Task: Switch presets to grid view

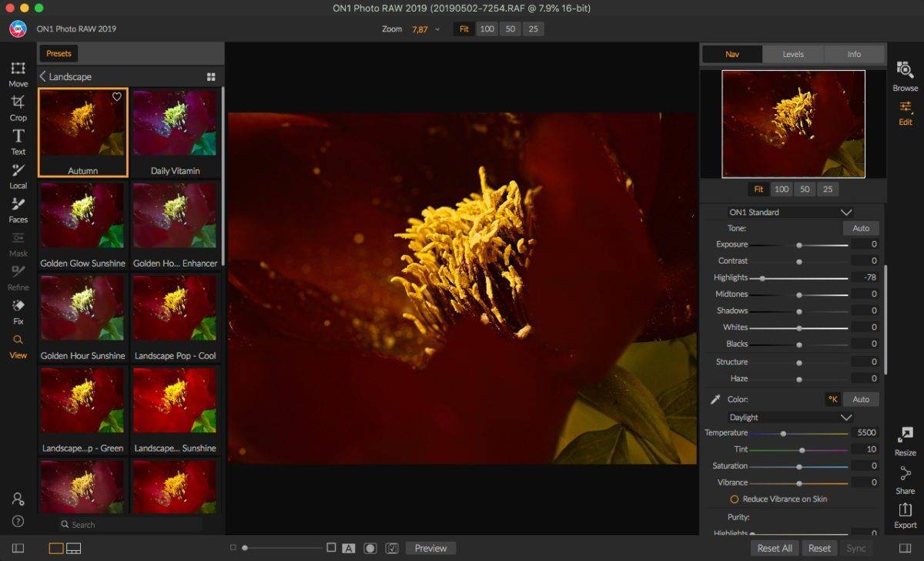Action: coord(211,77)
